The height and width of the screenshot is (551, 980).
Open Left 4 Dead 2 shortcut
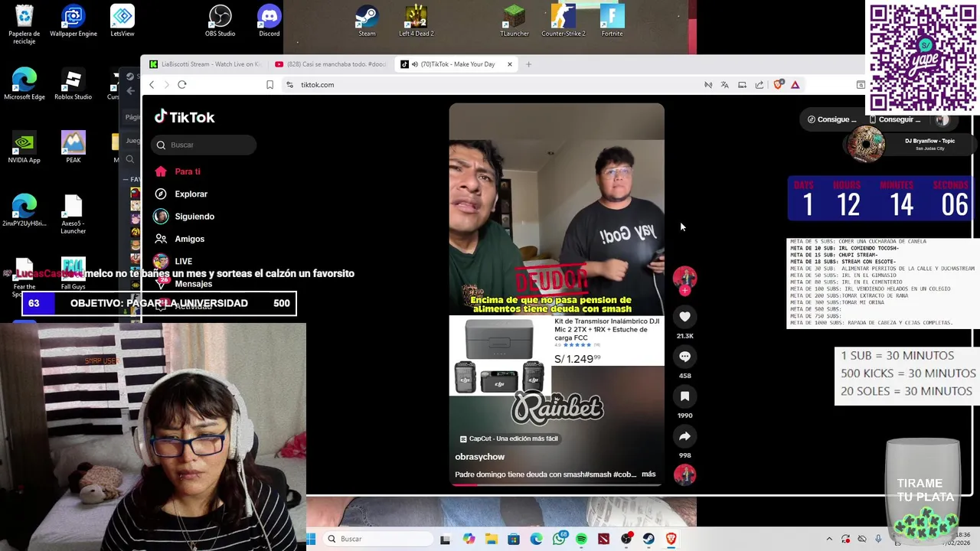tap(416, 21)
